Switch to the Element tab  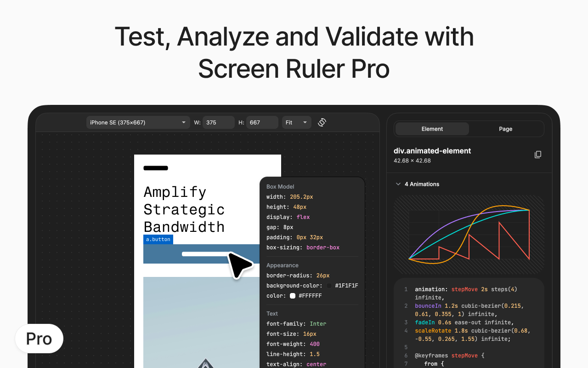(432, 129)
